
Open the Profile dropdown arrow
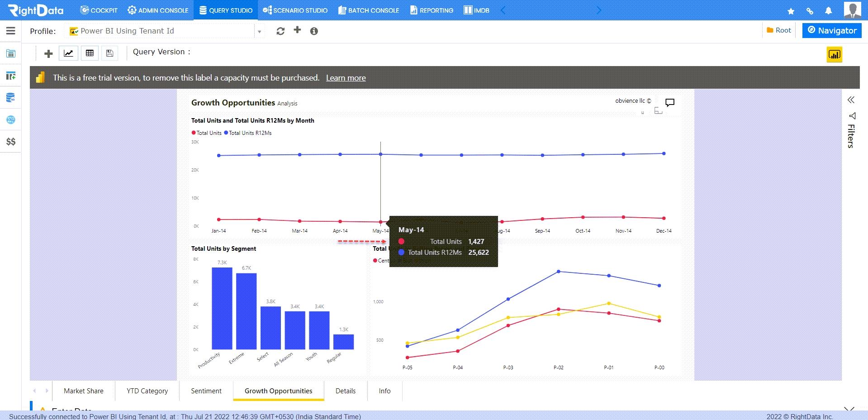259,32
